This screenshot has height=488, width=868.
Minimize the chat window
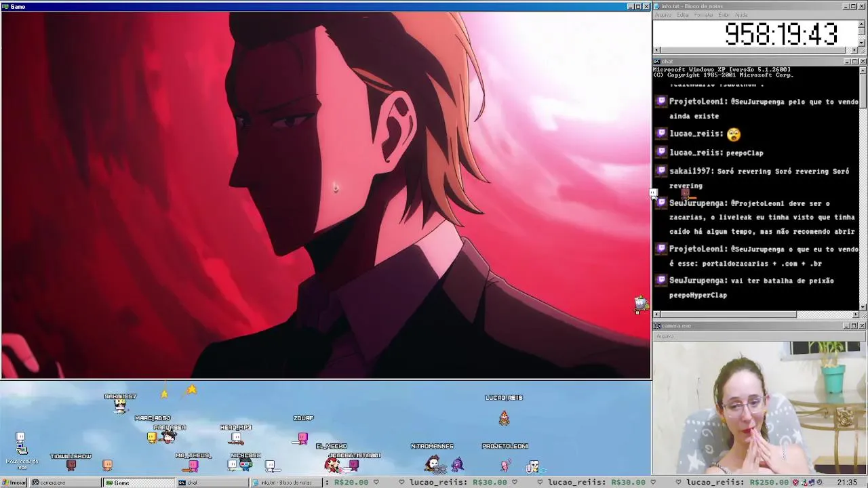(847, 62)
